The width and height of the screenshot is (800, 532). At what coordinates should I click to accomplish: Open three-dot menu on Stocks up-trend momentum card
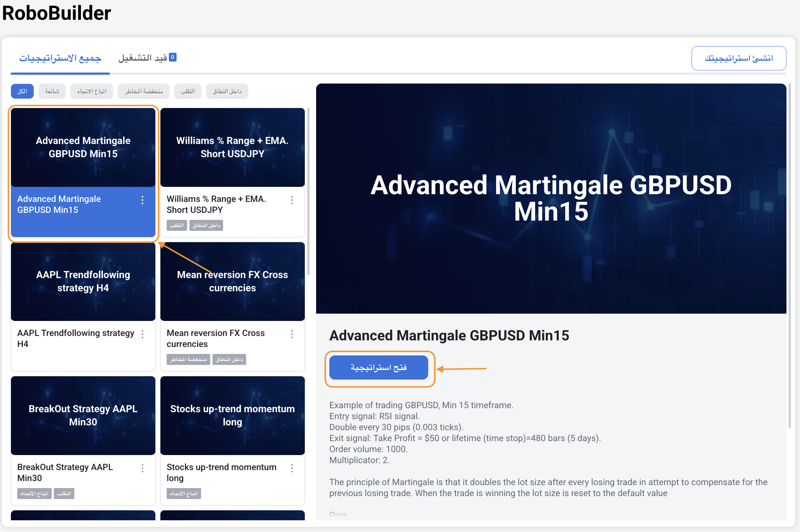(x=292, y=468)
